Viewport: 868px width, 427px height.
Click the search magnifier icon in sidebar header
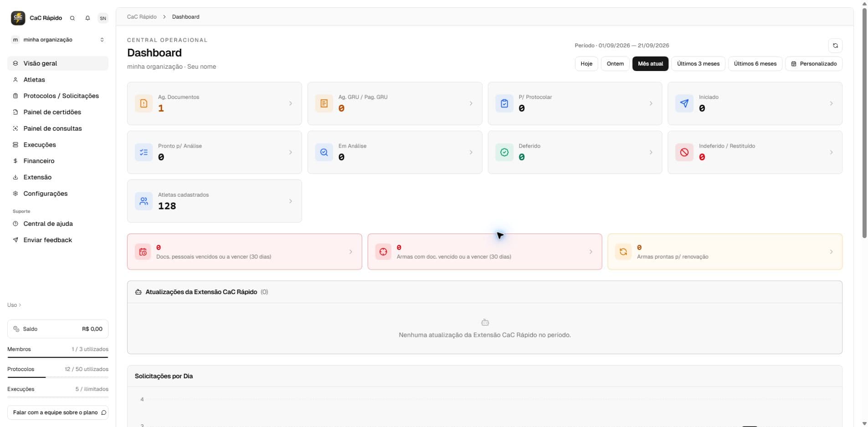[x=72, y=18]
